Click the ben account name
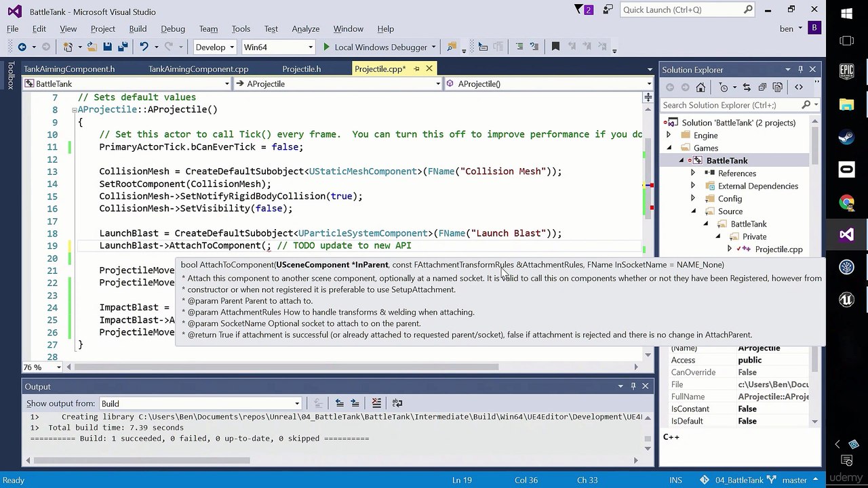The width and height of the screenshot is (868, 488). click(x=787, y=28)
